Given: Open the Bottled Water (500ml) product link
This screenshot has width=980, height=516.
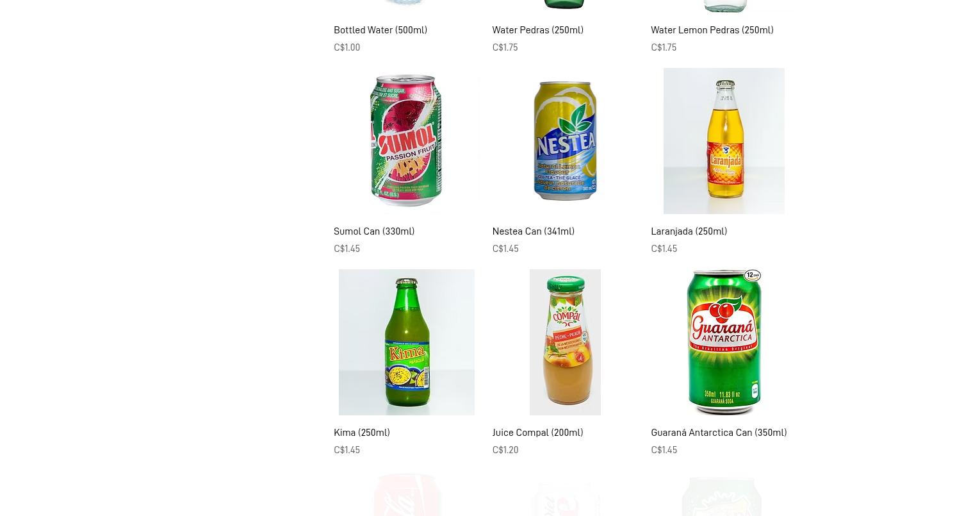Looking at the screenshot, I should click(380, 30).
